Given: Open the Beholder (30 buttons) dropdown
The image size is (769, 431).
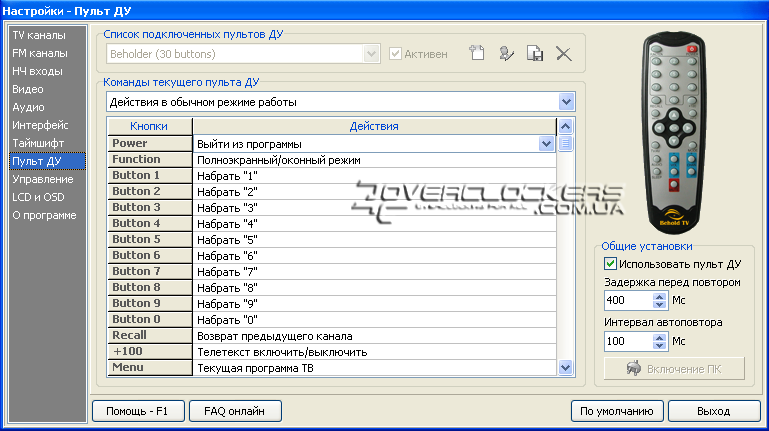Looking at the screenshot, I should (371, 53).
